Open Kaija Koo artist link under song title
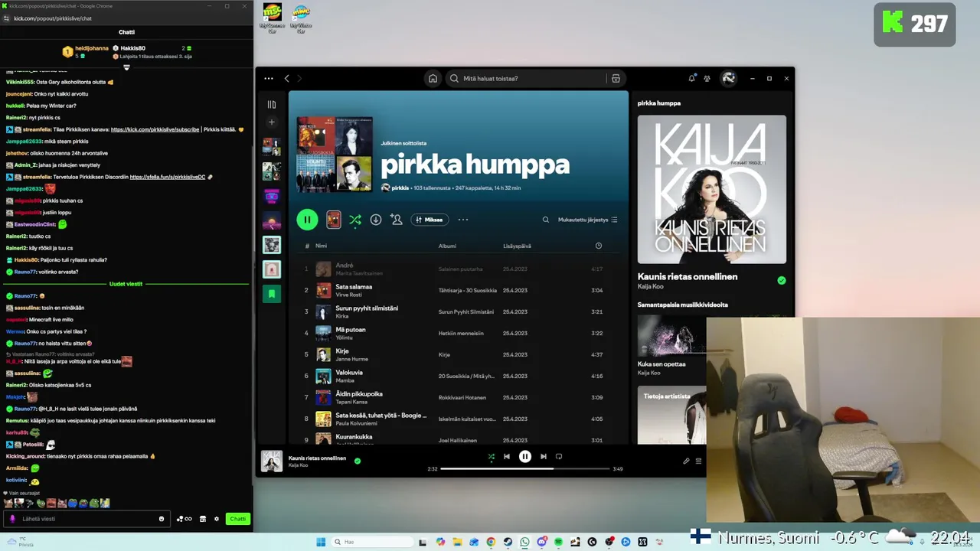Image resolution: width=980 pixels, height=551 pixels. coord(651,286)
